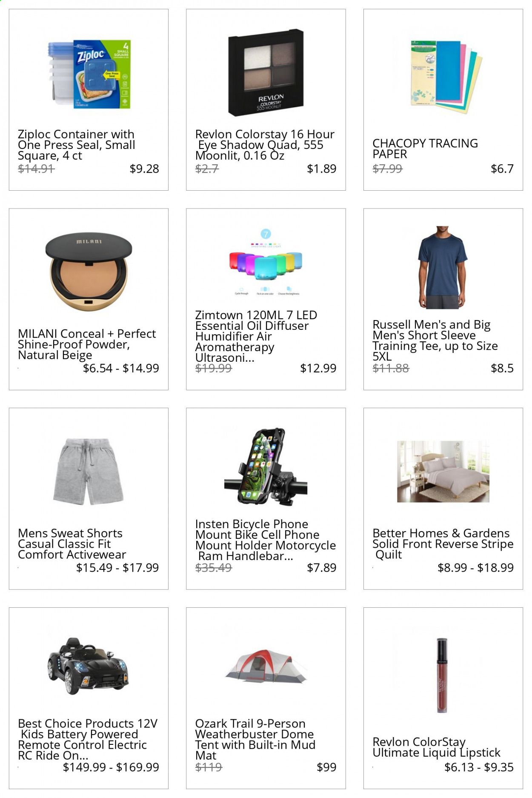532x798 pixels.
Task: Open the Mens Sweat Shorts product title
Action: [72, 544]
